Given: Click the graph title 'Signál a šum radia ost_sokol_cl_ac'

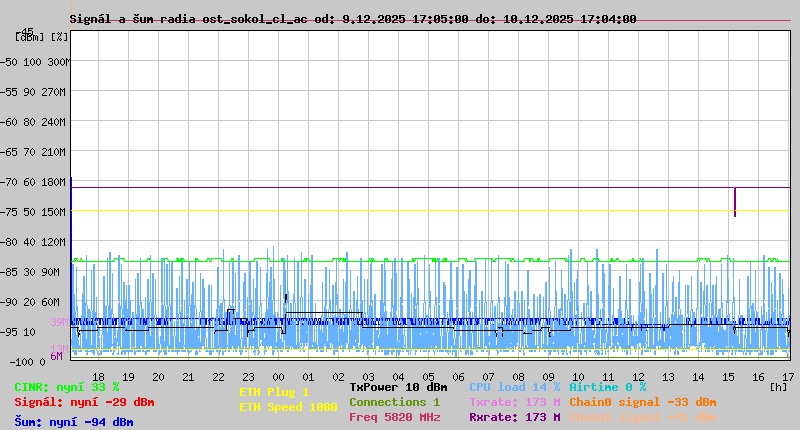Looking at the screenshot, I should coord(188,19).
